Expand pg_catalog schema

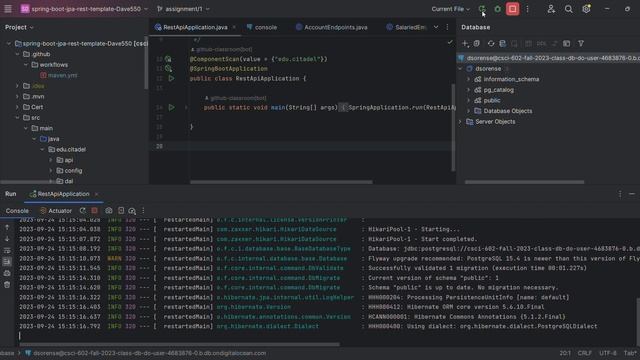coord(469,90)
